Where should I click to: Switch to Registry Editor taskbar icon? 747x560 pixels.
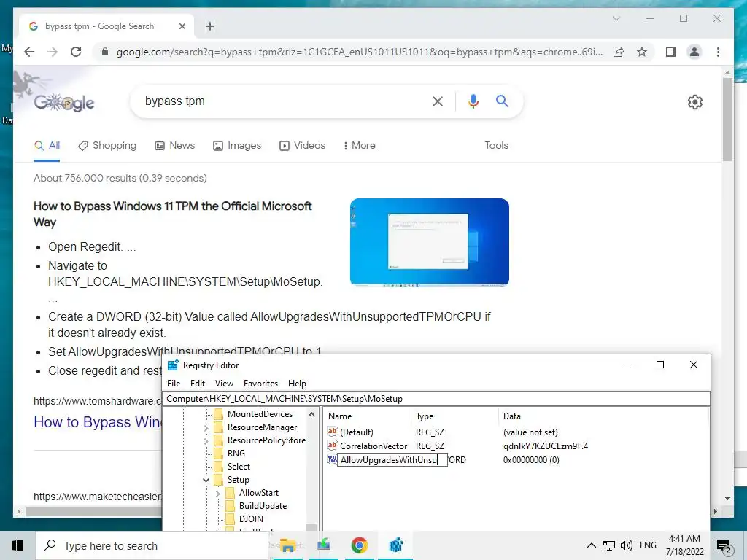click(x=396, y=545)
